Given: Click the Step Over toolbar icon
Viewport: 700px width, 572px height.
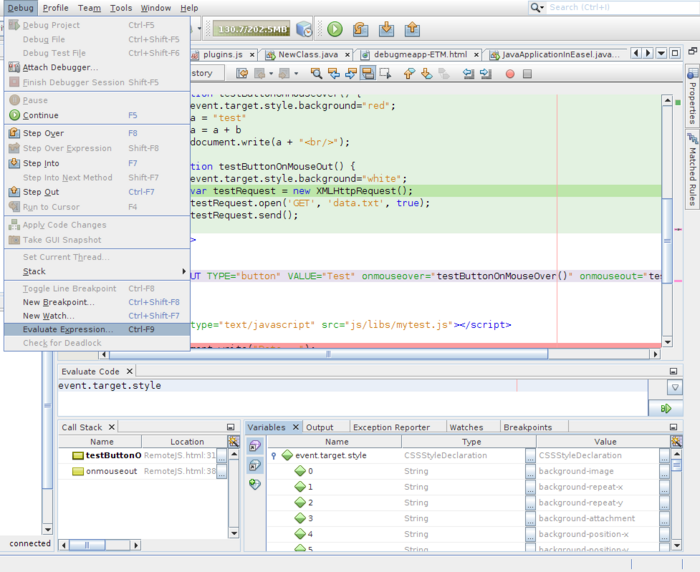Looking at the screenshot, I should pyautogui.click(x=360, y=29).
